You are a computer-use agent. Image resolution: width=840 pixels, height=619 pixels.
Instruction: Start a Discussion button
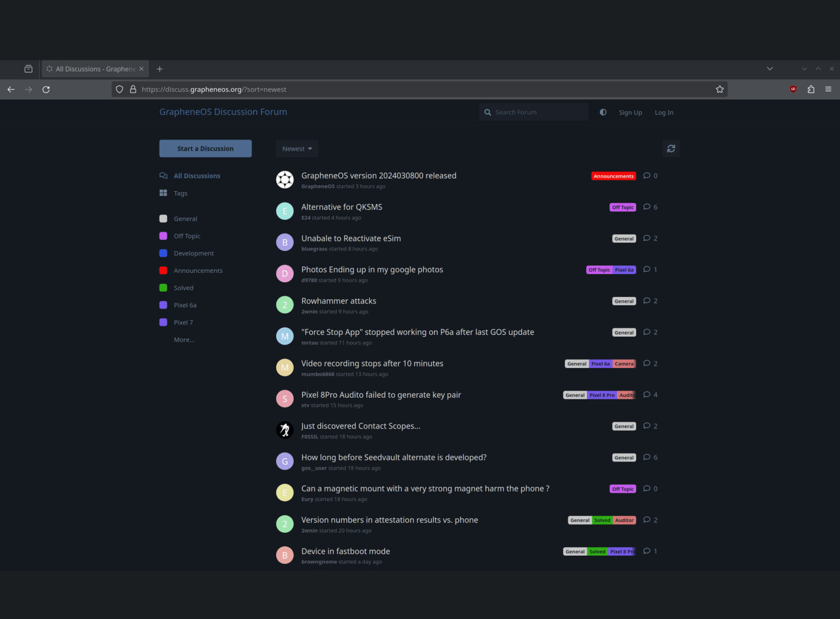click(x=206, y=148)
